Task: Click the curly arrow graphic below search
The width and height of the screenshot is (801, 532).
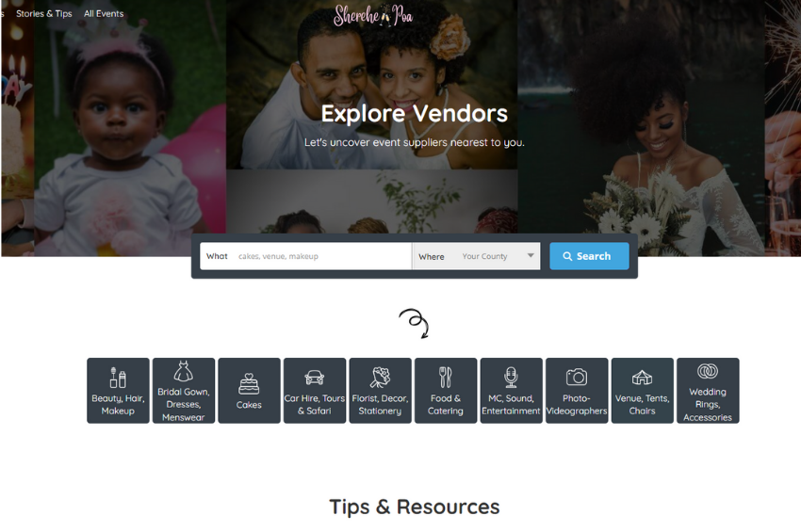Action: pos(415,323)
